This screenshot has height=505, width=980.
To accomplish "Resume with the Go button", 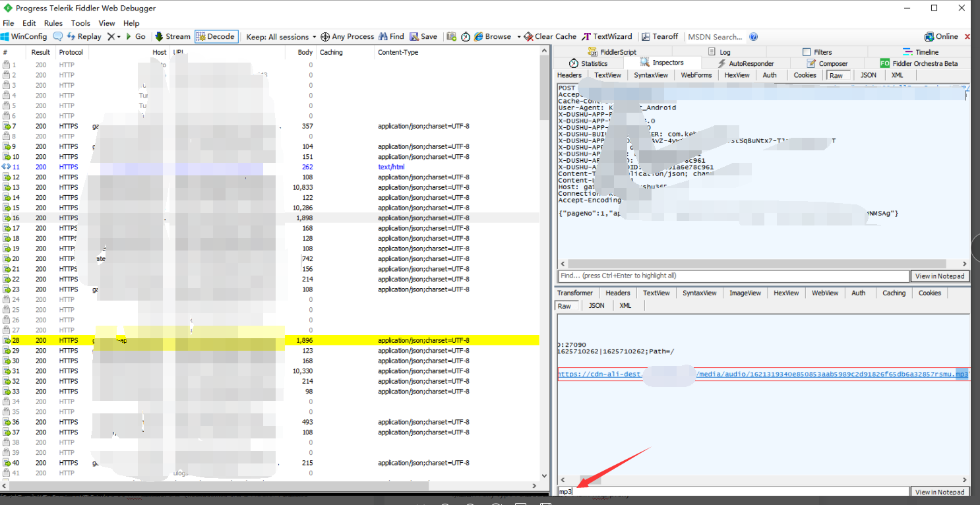I will click(135, 37).
